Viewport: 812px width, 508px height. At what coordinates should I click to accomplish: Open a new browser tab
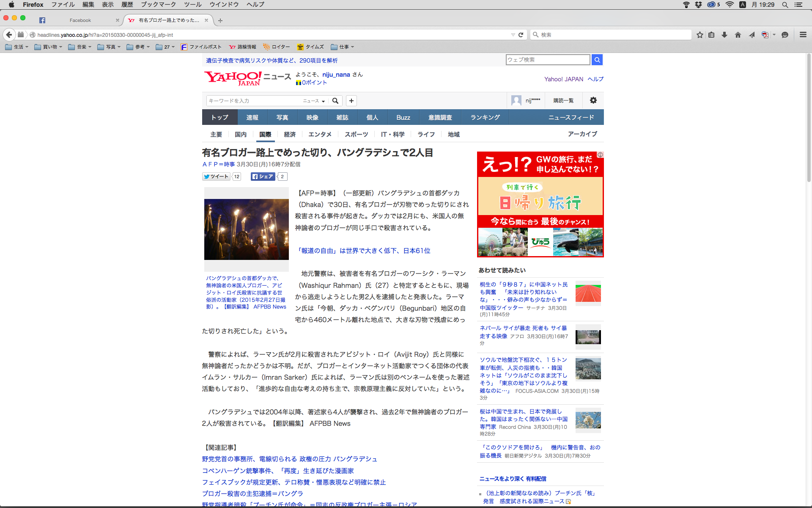click(x=220, y=20)
